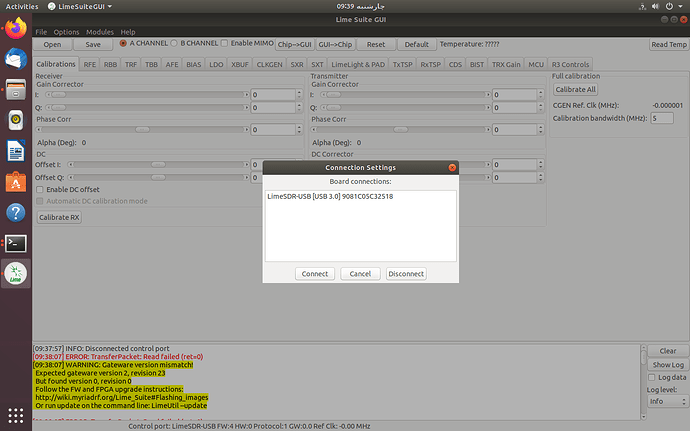This screenshot has height=431, width=690.
Task: Click Cancel in Connection Settings
Action: [360, 274]
